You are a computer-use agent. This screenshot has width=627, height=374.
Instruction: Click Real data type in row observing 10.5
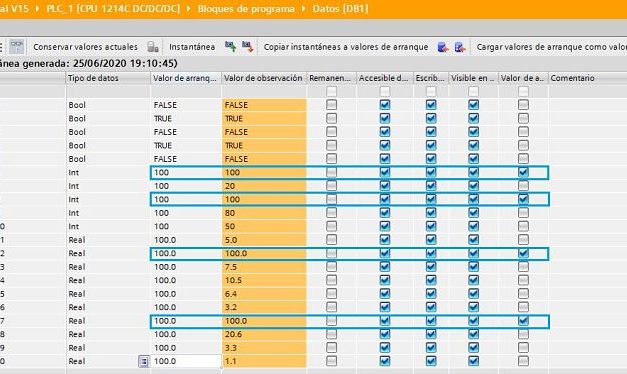pos(77,280)
